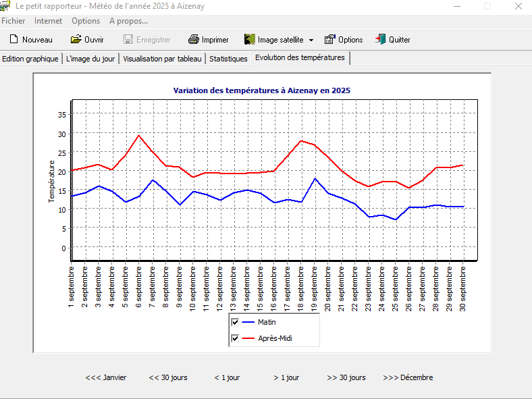Click the red afternoon peak on 6 septembre
The height and width of the screenshot is (399, 532).
(x=139, y=135)
